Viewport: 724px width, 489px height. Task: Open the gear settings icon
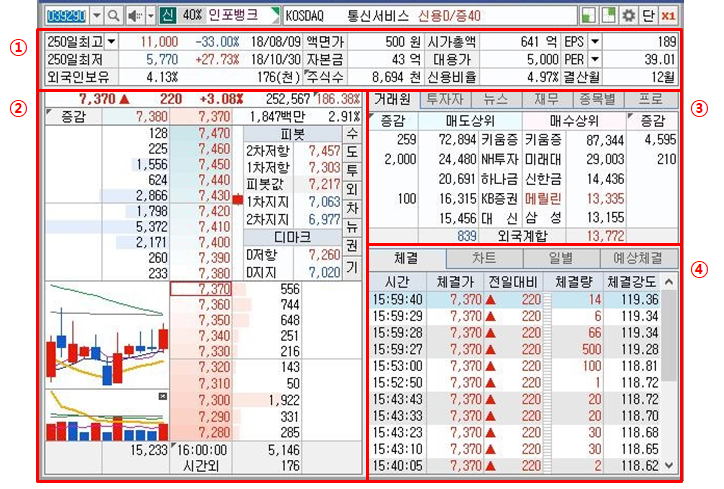point(628,16)
